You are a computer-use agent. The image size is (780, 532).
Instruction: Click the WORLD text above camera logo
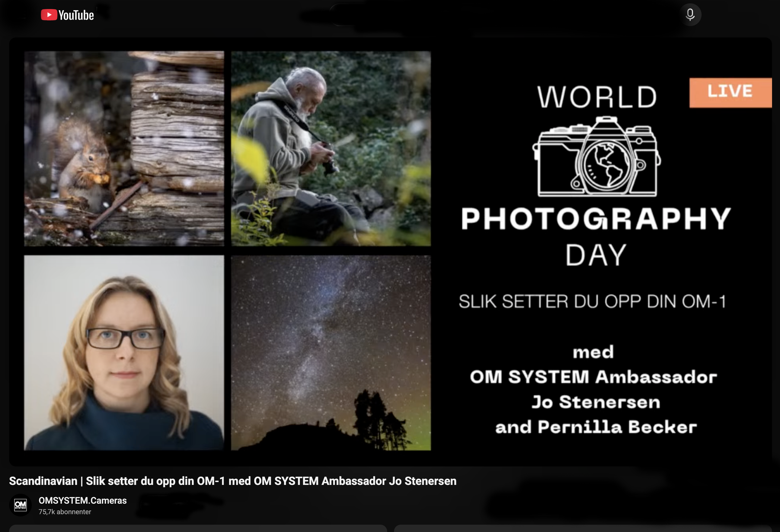(597, 97)
